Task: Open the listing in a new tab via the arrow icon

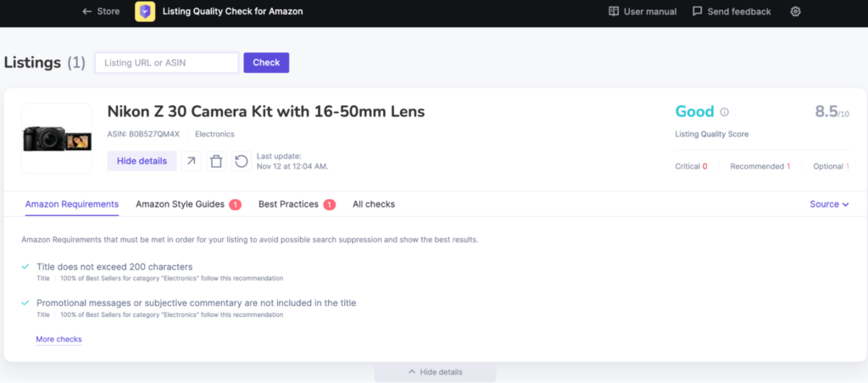Action: [191, 161]
